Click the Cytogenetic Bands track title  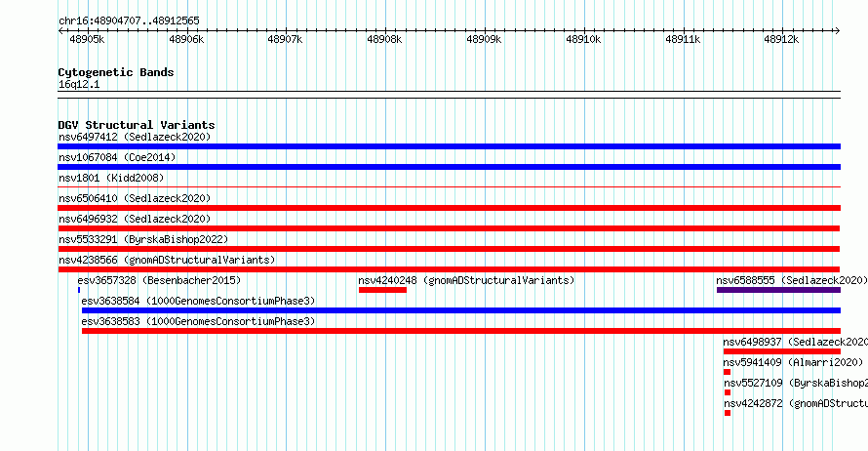point(116,72)
